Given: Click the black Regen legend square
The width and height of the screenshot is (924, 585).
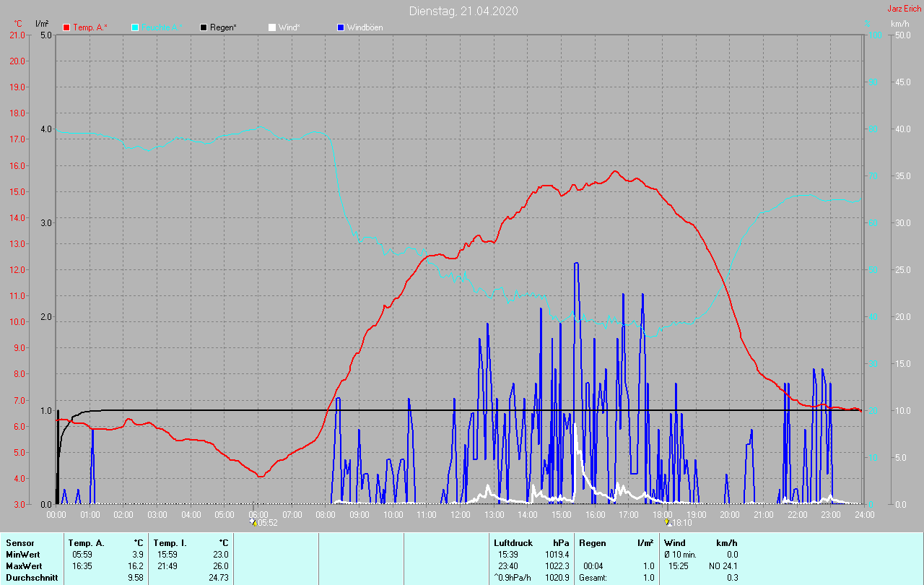Looking at the screenshot, I should tap(204, 27).
